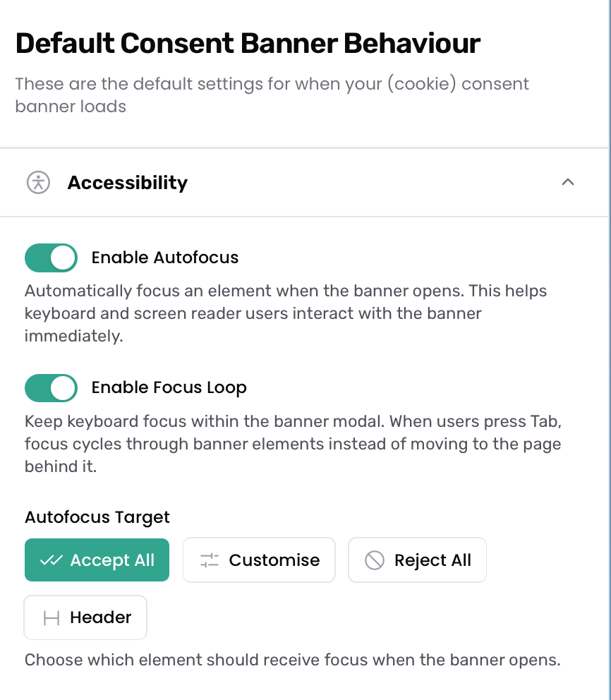The height and width of the screenshot is (700, 611).
Task: Disable the Enable Autofocus switch
Action: 51,258
